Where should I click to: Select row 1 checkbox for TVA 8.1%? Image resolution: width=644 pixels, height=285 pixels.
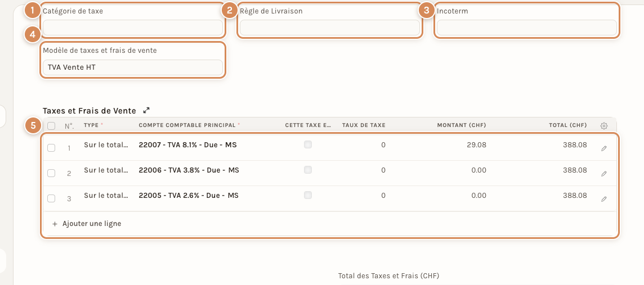click(x=51, y=148)
